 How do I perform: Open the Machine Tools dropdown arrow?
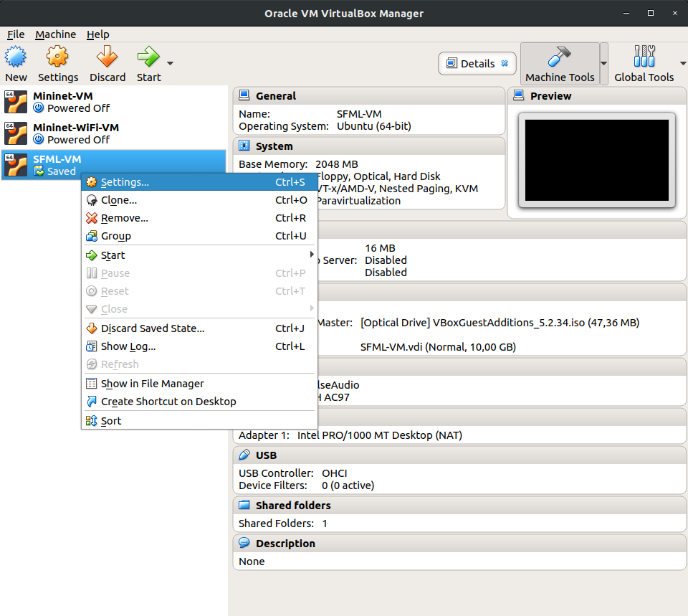pyautogui.click(x=604, y=63)
